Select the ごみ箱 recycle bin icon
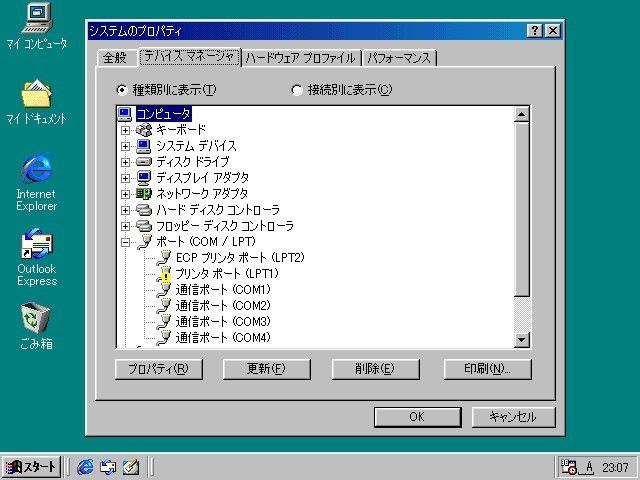 [x=36, y=319]
